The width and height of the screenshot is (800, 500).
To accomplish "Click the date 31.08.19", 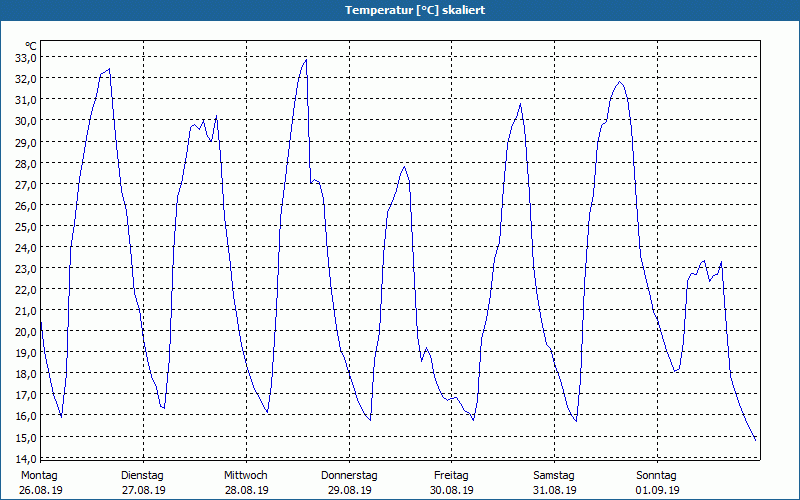I will (x=555, y=490).
